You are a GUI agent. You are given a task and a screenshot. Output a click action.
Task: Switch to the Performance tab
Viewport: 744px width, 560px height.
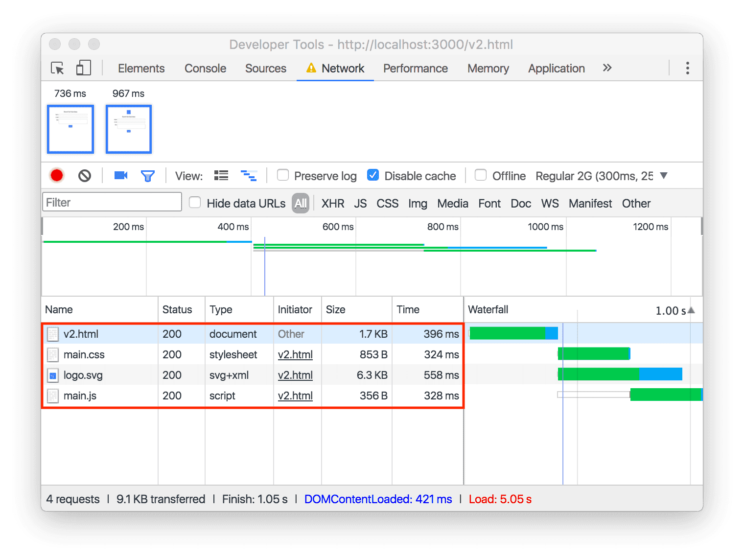click(x=415, y=68)
